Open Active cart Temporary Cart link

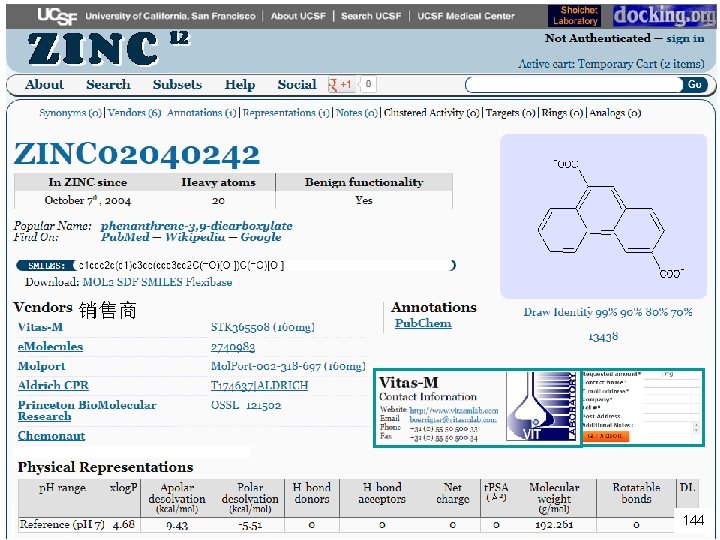click(x=611, y=64)
